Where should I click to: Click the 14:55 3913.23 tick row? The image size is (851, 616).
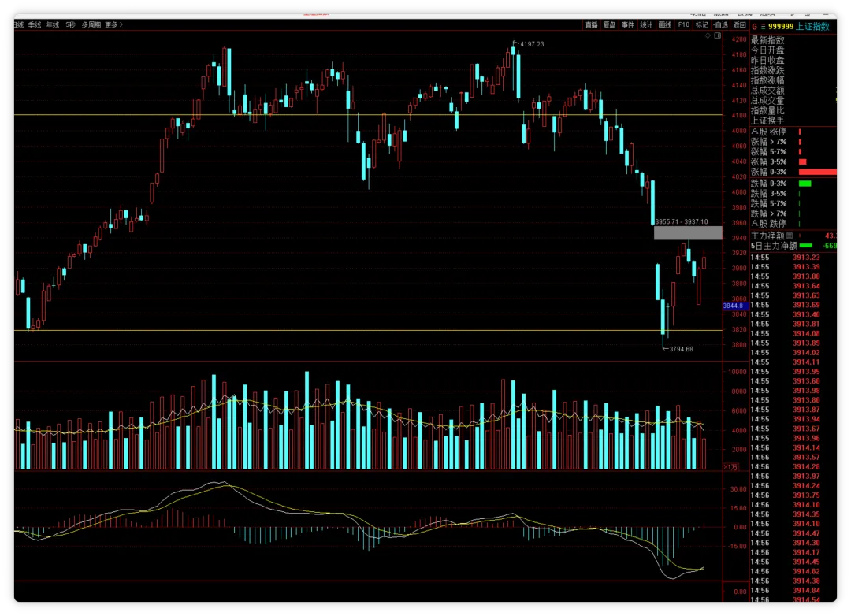click(786, 258)
